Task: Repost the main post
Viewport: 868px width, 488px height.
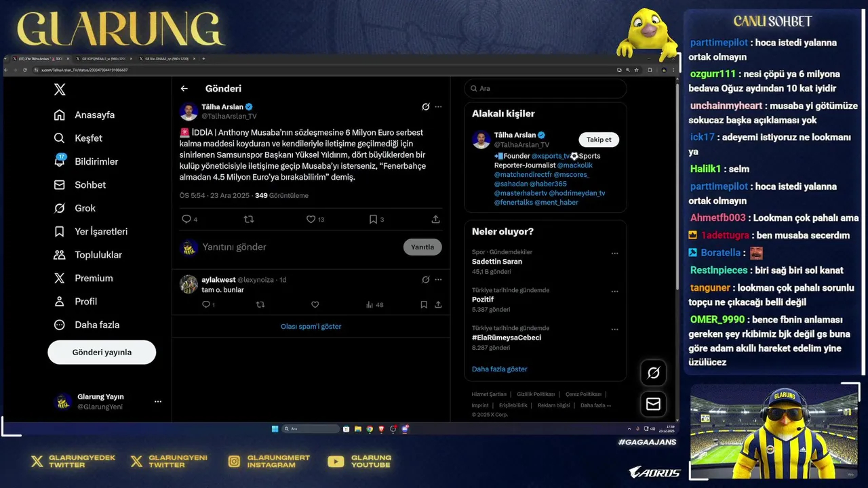Action: click(249, 219)
